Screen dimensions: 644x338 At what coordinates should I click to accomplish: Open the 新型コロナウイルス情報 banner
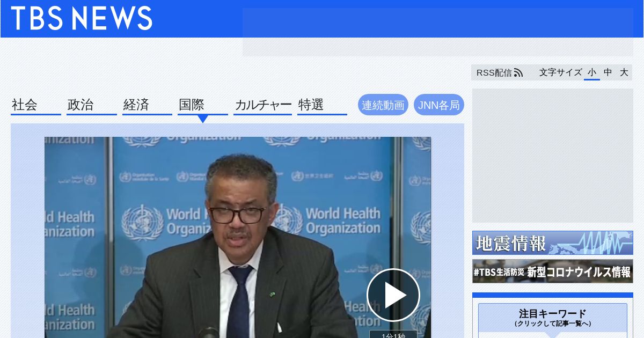[x=553, y=271]
